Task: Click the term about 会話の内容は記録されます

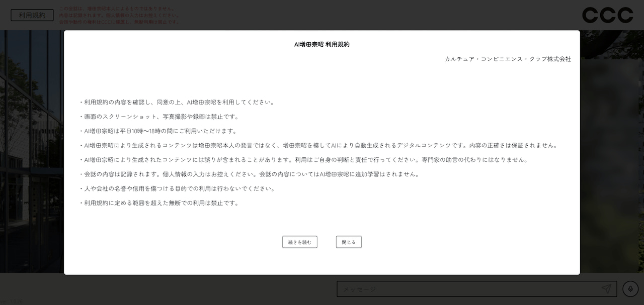Action: coord(250,174)
